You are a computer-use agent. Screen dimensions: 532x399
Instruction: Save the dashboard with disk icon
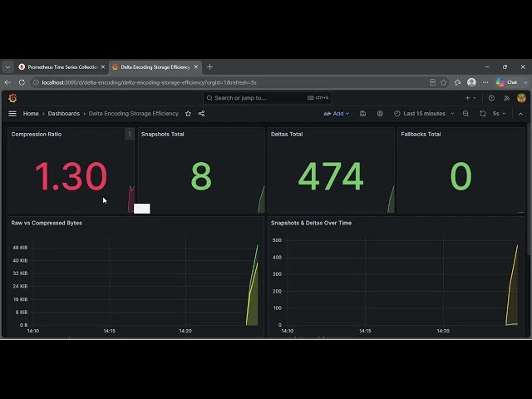[362, 114]
